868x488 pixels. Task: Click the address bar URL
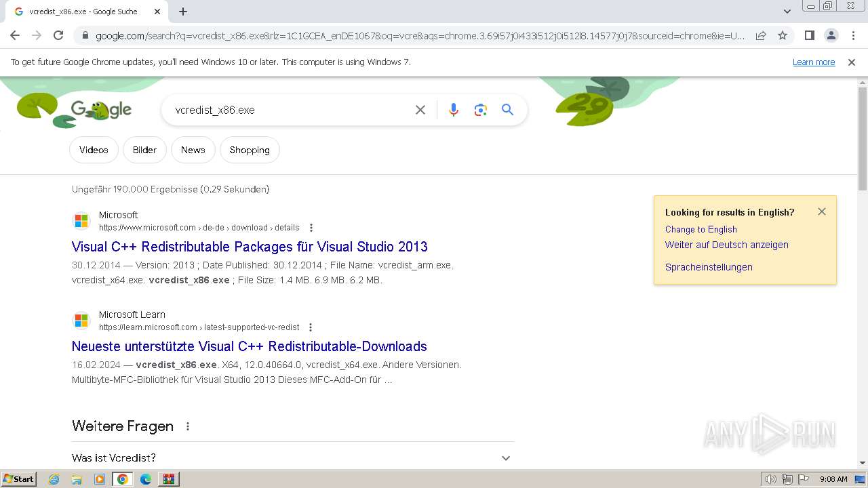click(x=420, y=36)
